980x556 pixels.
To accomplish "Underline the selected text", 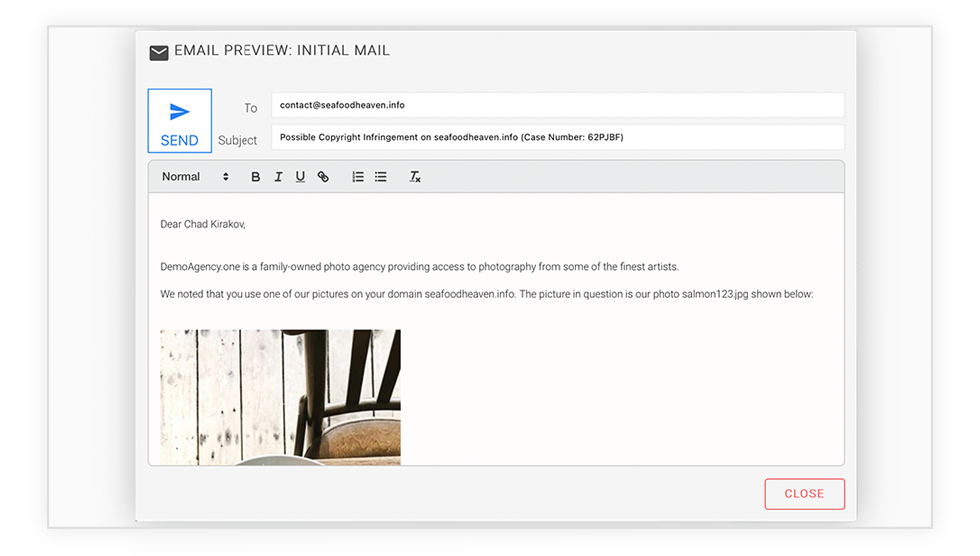I will (300, 177).
